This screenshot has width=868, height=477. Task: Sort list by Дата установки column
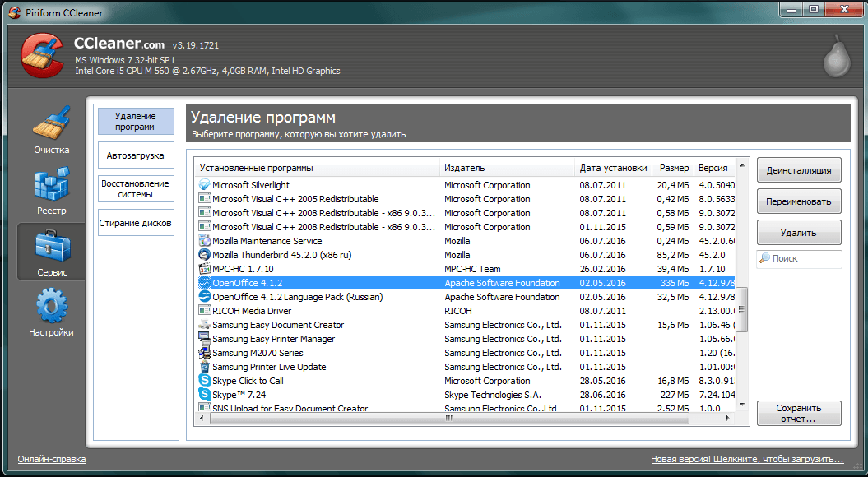coord(613,168)
